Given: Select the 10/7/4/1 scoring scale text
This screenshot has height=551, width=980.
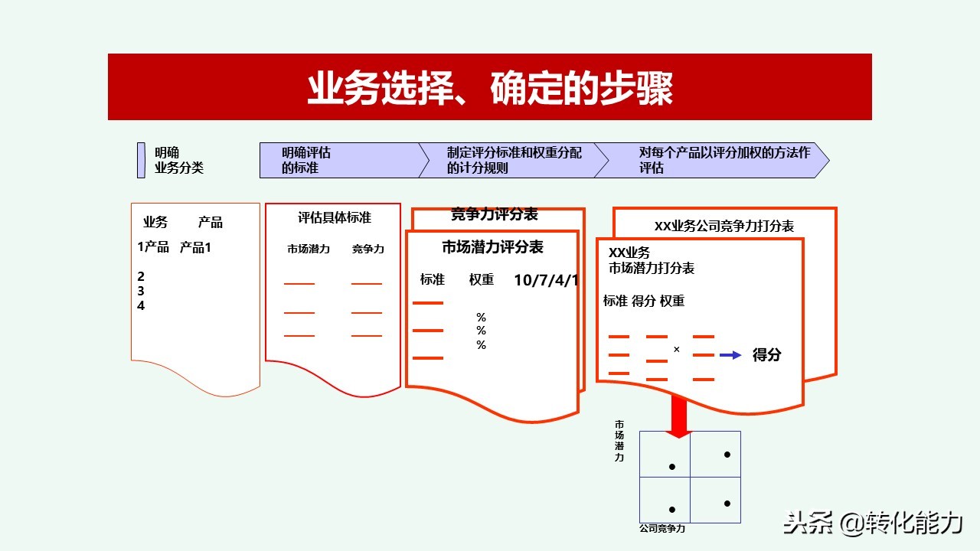Looking at the screenshot, I should pyautogui.click(x=546, y=281).
